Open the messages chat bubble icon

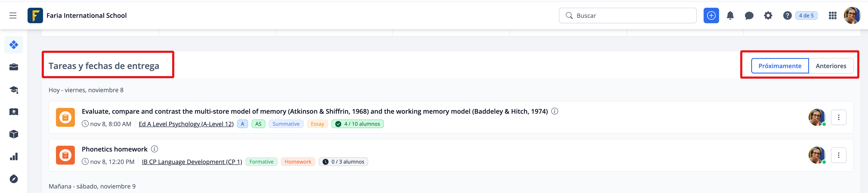(749, 15)
